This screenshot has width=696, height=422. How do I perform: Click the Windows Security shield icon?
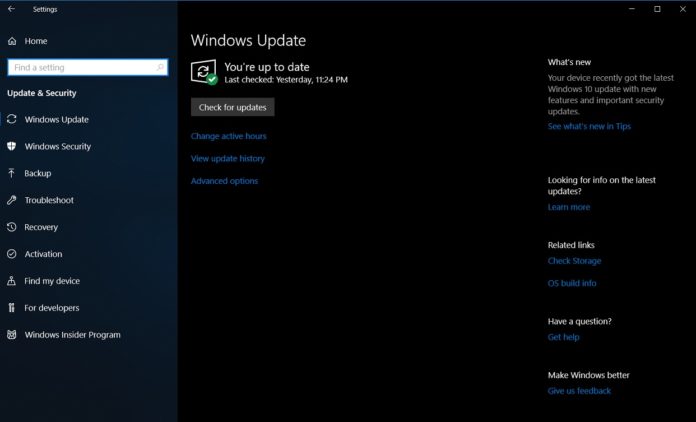coord(12,146)
